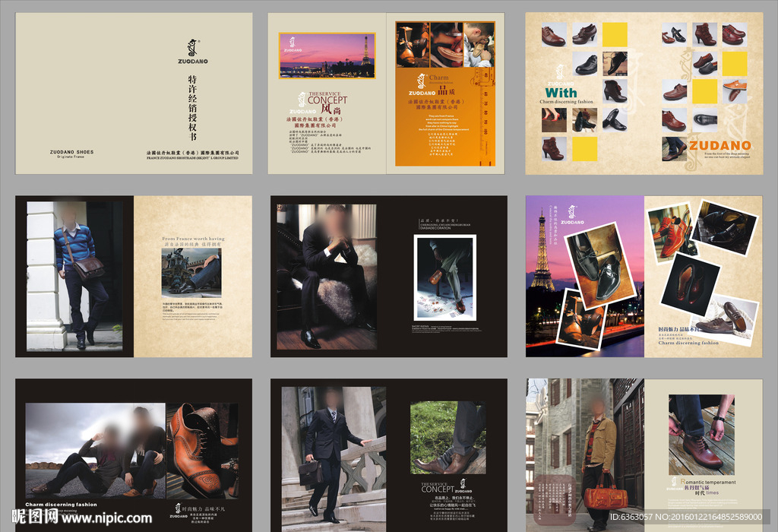Screen dimensions: 778x532
Task: Select the black Mary Jane heels thumbnail
Action: point(674,34)
